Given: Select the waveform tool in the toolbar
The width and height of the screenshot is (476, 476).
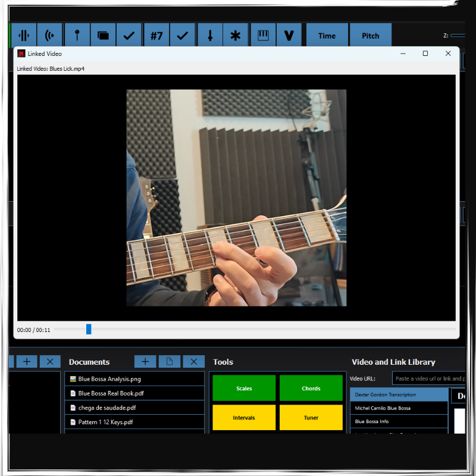Looking at the screenshot, I should (24, 35).
